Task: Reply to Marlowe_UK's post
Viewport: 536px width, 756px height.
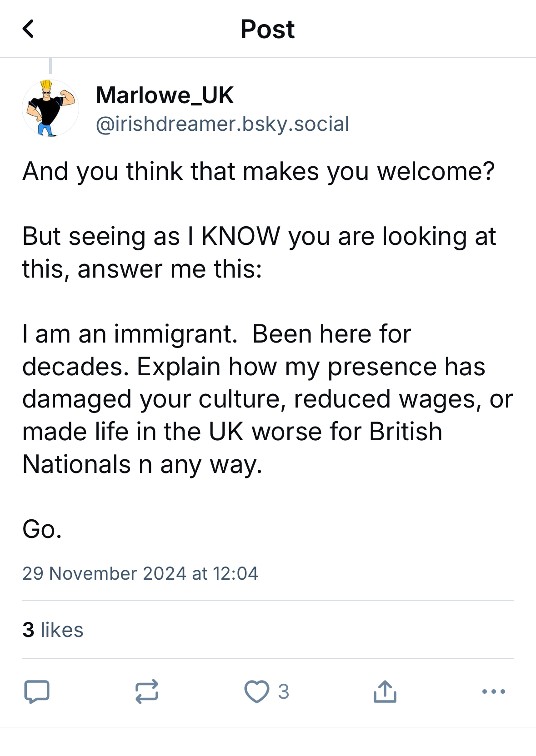Action: (36, 691)
